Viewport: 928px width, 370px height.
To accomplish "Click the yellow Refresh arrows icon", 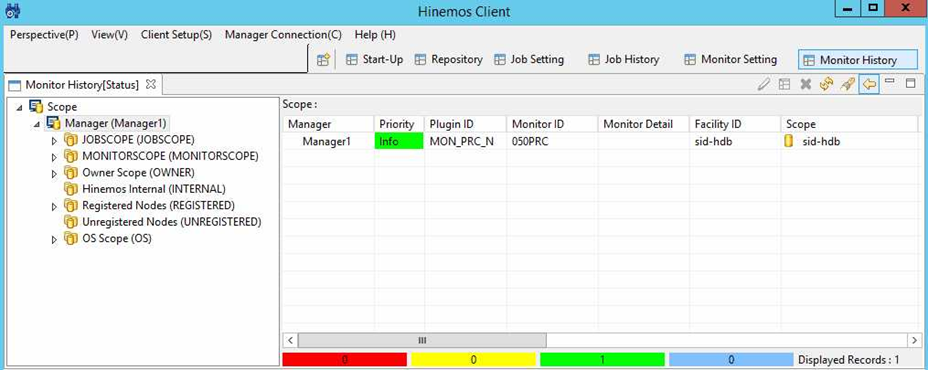I will coord(826,85).
